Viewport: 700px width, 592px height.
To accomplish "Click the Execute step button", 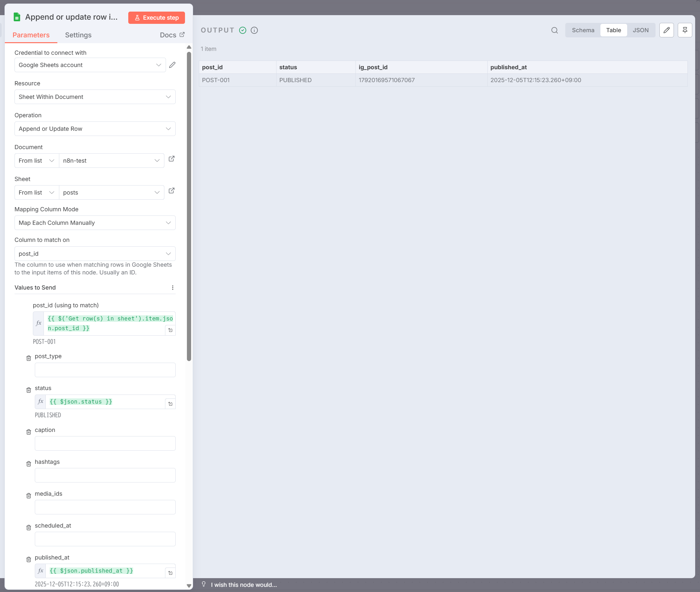I will click(156, 17).
